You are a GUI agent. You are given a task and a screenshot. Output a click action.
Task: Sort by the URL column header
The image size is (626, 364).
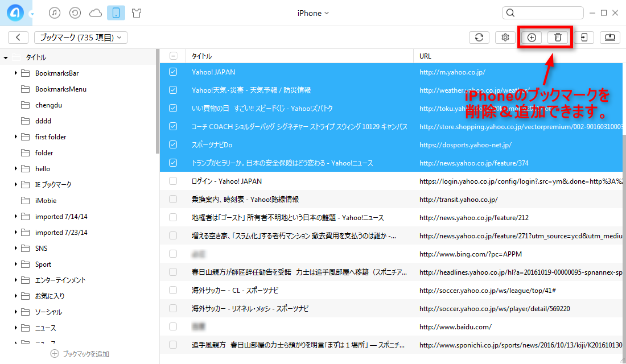[425, 56]
